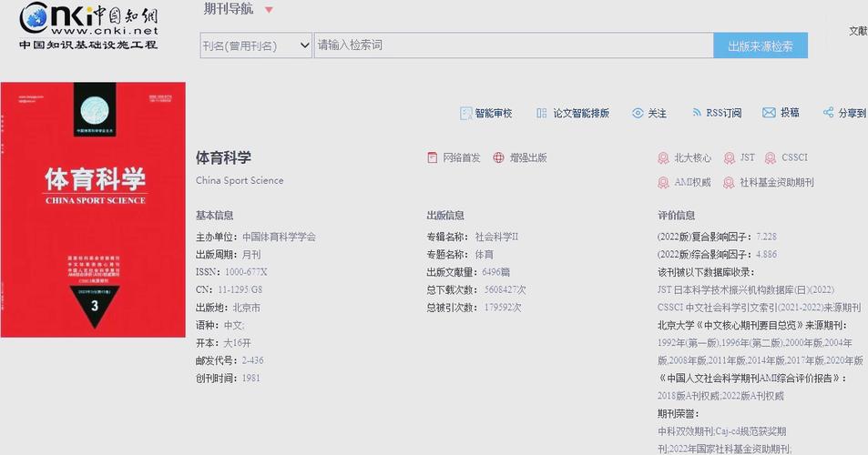The image size is (868, 455).
Task: Click the 增强出版 globe icon
Action: [499, 157]
